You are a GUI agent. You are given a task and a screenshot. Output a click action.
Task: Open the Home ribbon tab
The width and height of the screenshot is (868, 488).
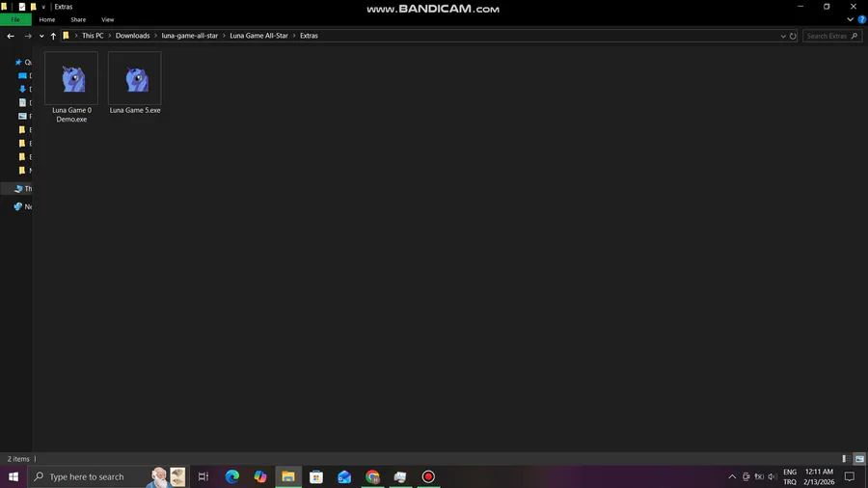point(47,19)
